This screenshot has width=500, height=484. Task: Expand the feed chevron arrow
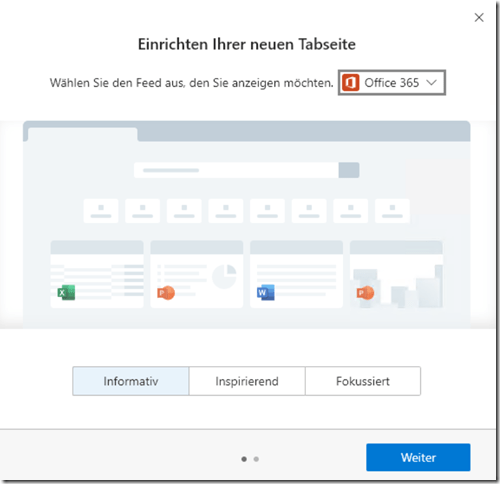pyautogui.click(x=432, y=83)
